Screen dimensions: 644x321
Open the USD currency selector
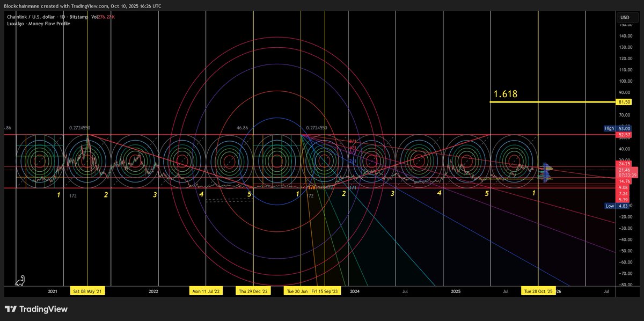[x=625, y=17]
